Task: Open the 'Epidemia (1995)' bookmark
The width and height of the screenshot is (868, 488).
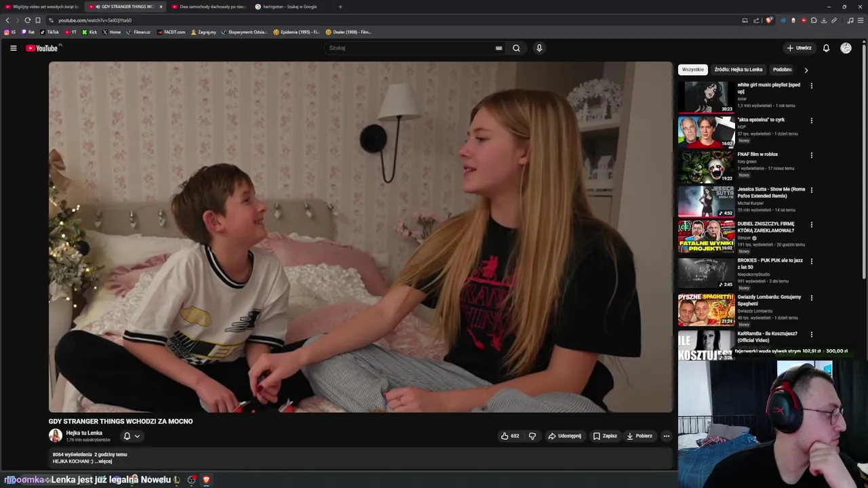Action: pyautogui.click(x=296, y=32)
